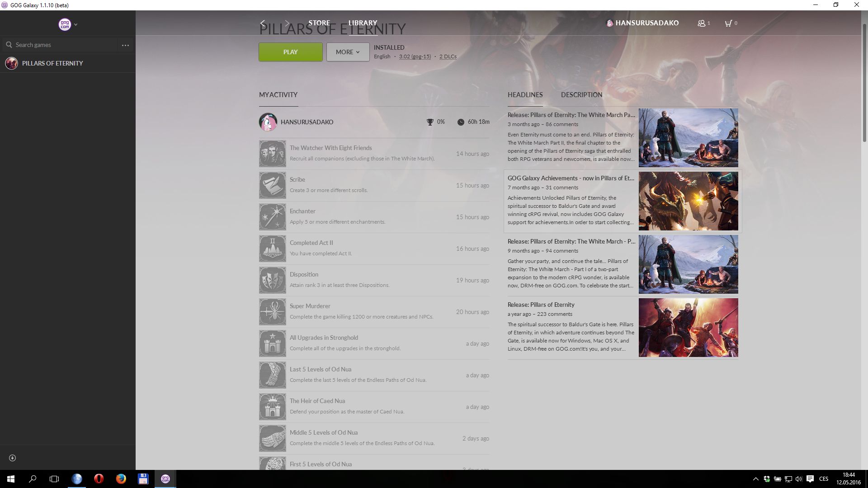Click the '14 hours ago' timestamp
Image resolution: width=868 pixels, height=488 pixels.
pos(472,154)
